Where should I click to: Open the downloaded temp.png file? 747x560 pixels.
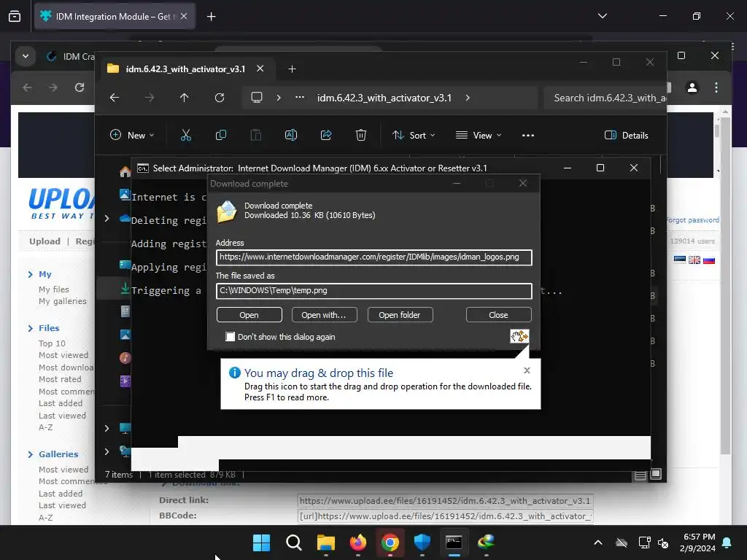(x=249, y=315)
